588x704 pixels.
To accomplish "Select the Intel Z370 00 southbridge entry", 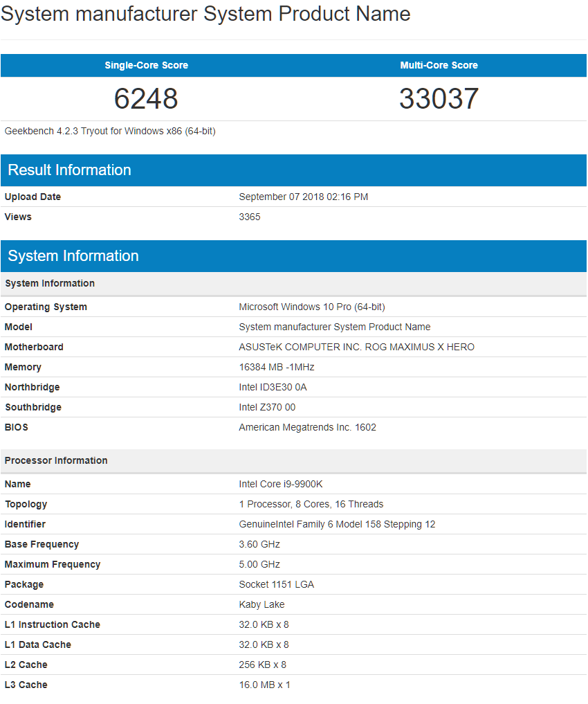I will point(267,407).
